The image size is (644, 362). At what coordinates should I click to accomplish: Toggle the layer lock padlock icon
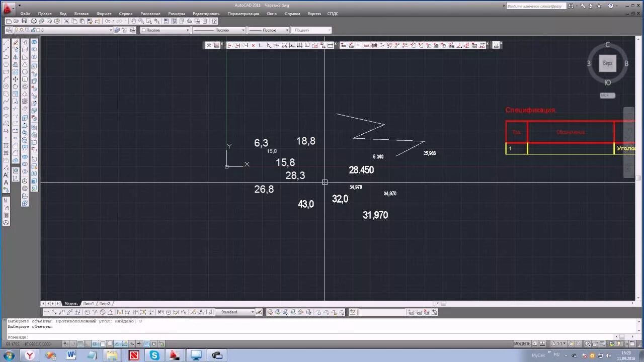tap(33, 30)
